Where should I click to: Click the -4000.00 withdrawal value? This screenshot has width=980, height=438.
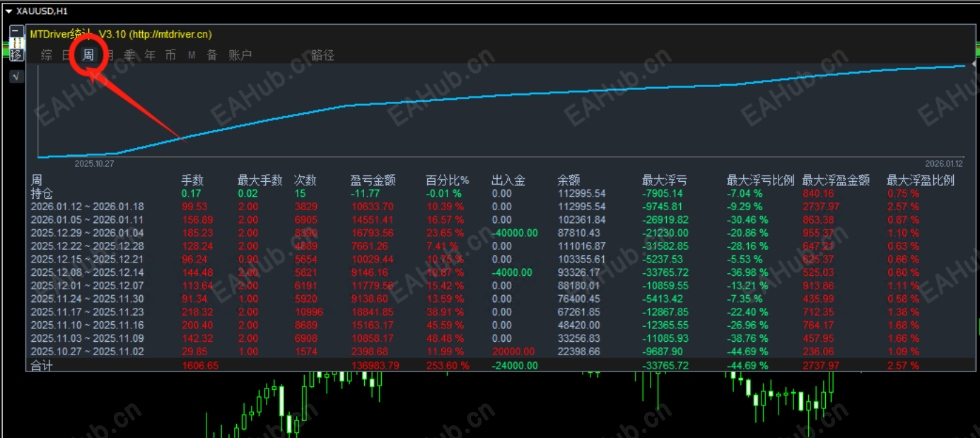(x=511, y=272)
